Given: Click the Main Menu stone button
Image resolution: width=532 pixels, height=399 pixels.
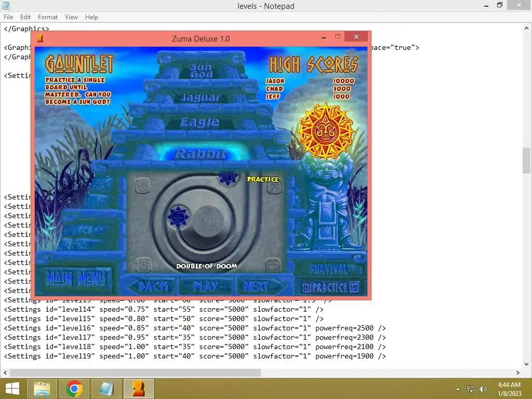Looking at the screenshot, I should [76, 279].
